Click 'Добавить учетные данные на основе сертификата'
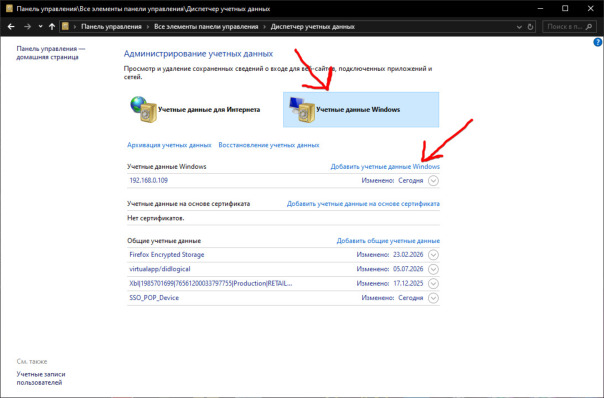 click(363, 203)
